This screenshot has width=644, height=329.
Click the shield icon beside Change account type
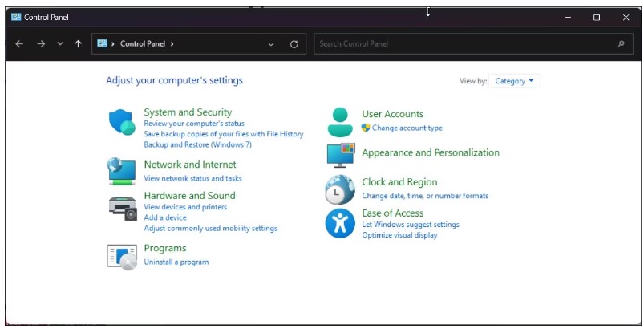tap(366, 128)
